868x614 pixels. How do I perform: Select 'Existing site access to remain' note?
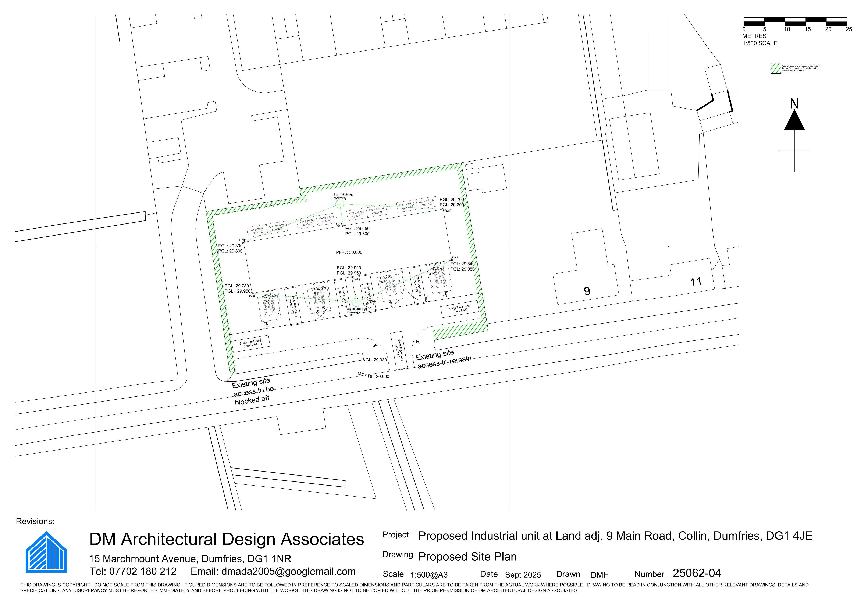(x=444, y=359)
